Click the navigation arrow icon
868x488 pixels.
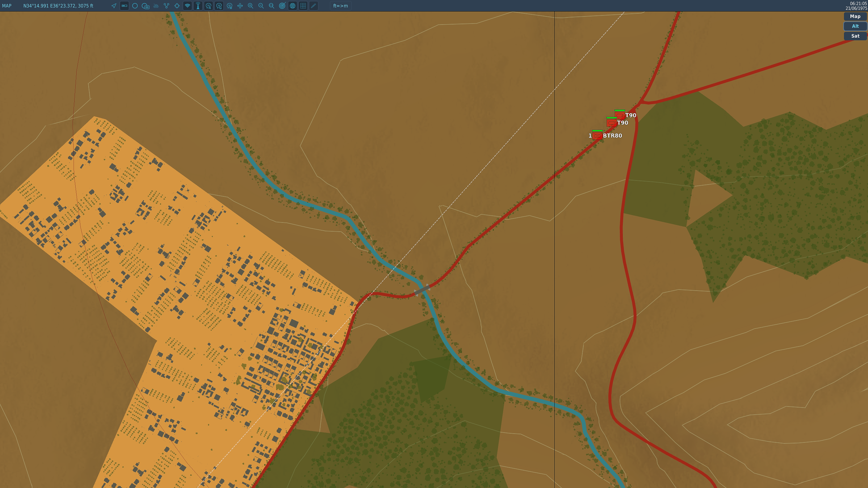coord(114,6)
